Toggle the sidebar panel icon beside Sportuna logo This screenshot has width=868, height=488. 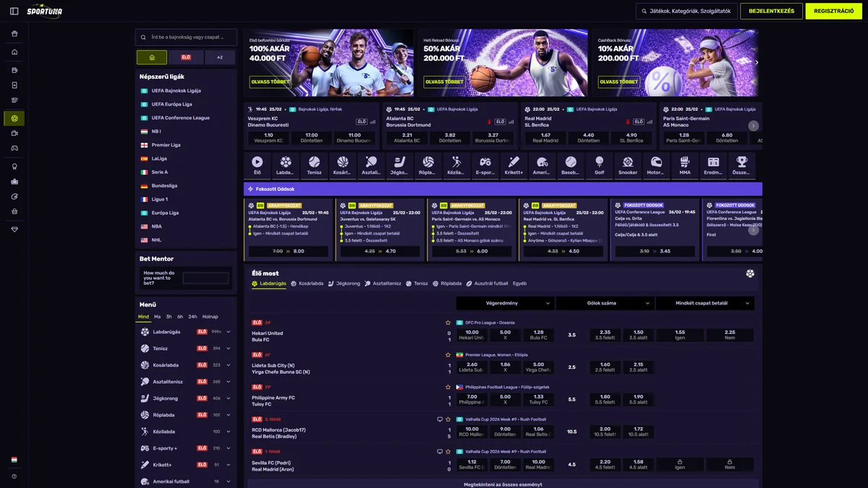point(14,11)
